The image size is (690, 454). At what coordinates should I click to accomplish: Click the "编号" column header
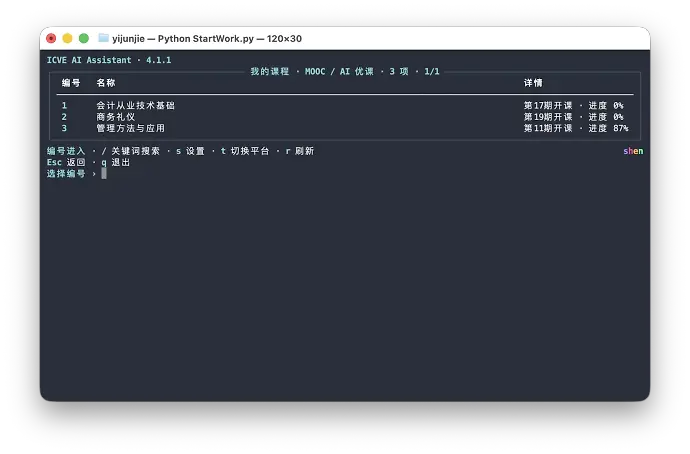pyautogui.click(x=70, y=83)
